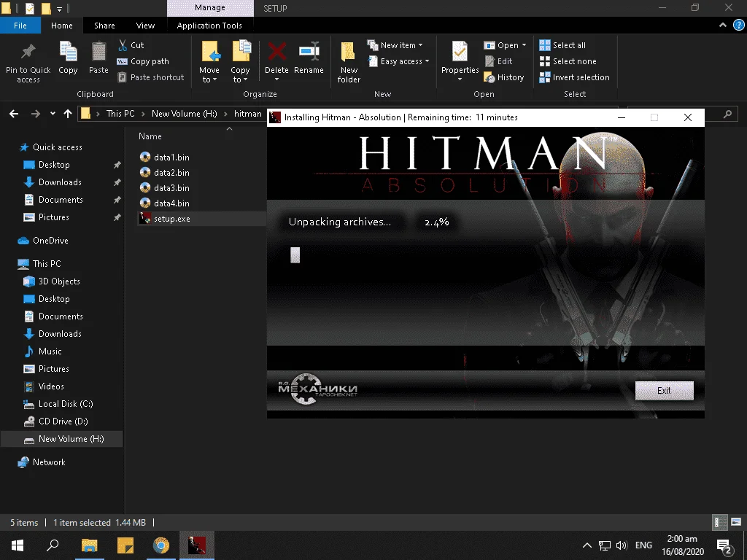The width and height of the screenshot is (747, 560).
Task: Click the taskbar clock and date
Action: (x=682, y=545)
